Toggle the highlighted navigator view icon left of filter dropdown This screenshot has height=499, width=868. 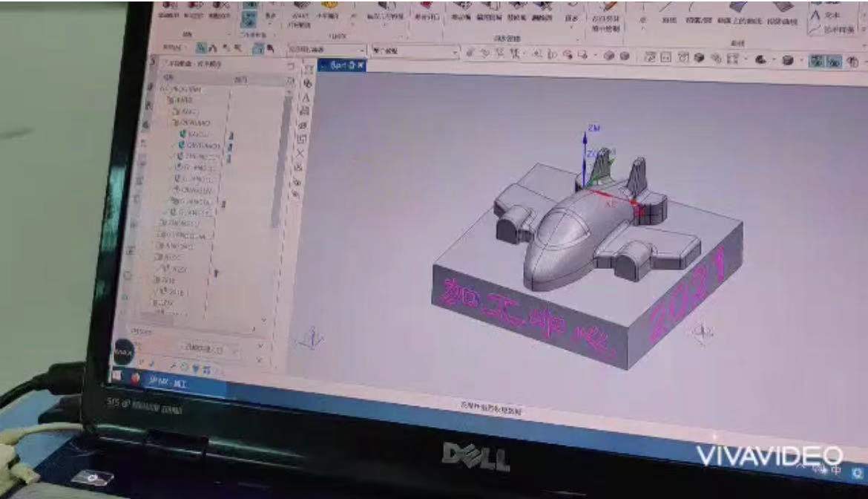258,48
